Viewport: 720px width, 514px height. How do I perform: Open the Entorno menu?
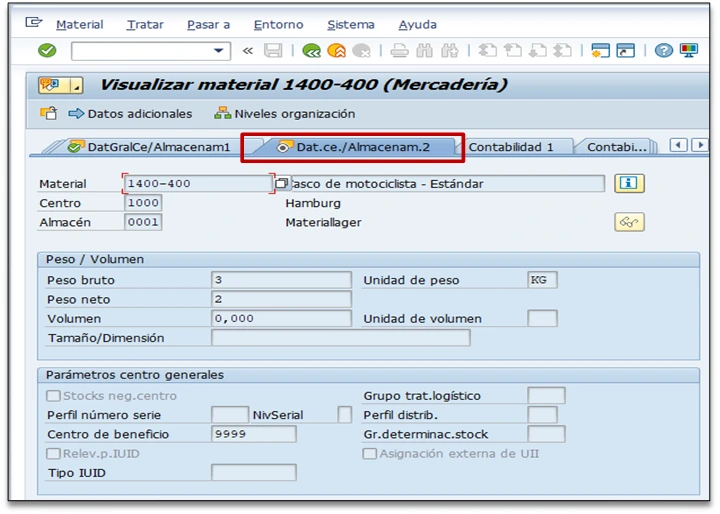point(278,24)
